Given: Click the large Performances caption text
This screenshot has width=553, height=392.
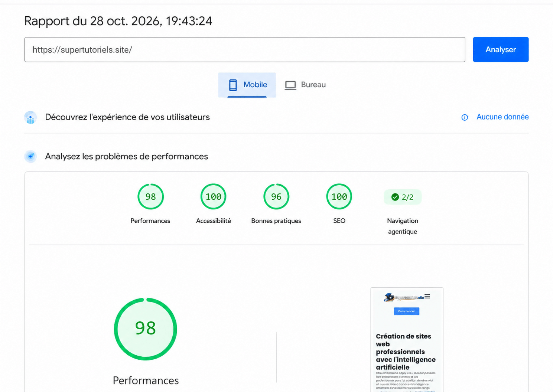Looking at the screenshot, I should point(146,380).
